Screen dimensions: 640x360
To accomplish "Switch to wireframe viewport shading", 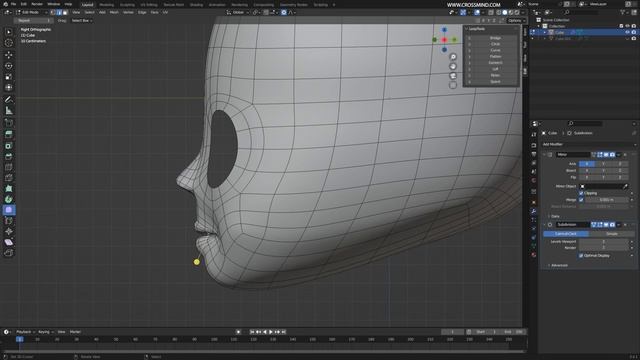I will 499,13.
